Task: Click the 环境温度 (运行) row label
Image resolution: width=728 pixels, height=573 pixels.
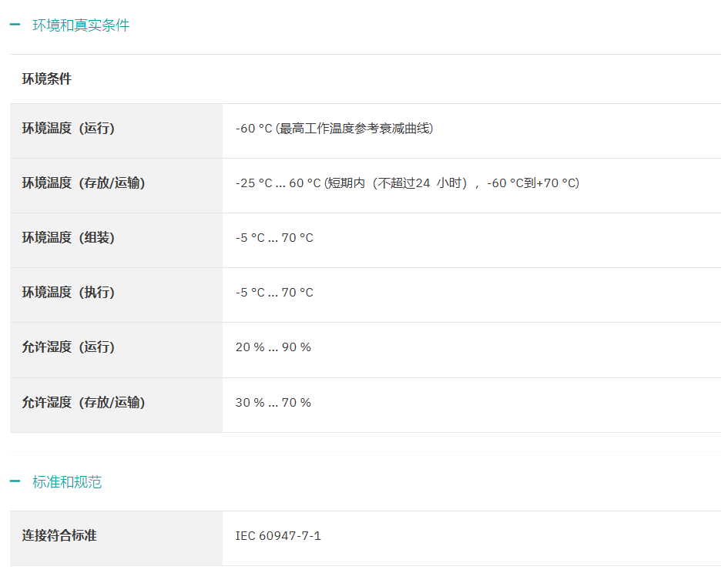Action: [69, 128]
